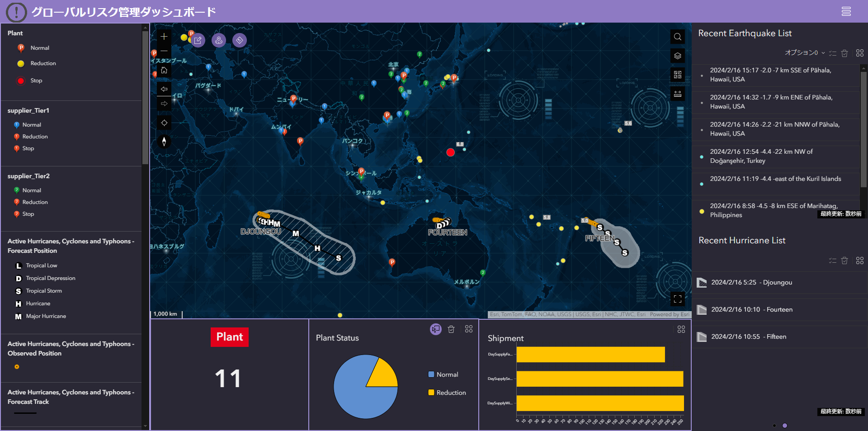
Task: Enter fullscreen map view
Action: click(677, 299)
